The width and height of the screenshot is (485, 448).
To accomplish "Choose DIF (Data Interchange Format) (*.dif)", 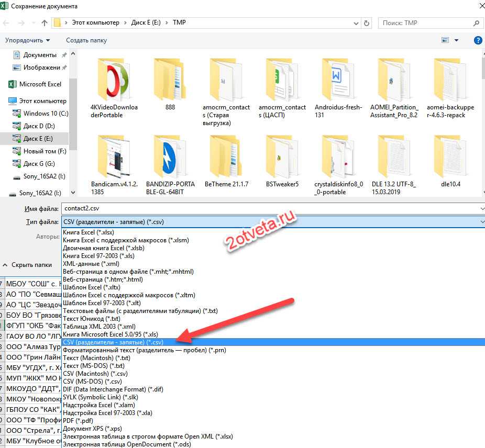I will (x=273, y=389).
